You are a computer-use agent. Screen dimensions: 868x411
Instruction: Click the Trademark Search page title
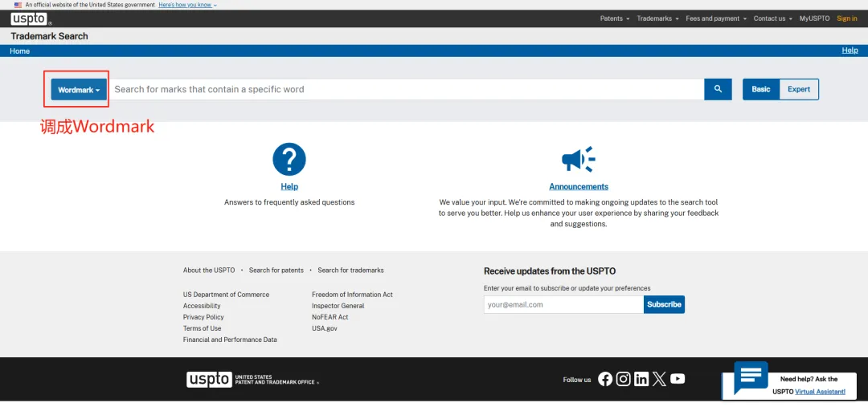pos(49,36)
